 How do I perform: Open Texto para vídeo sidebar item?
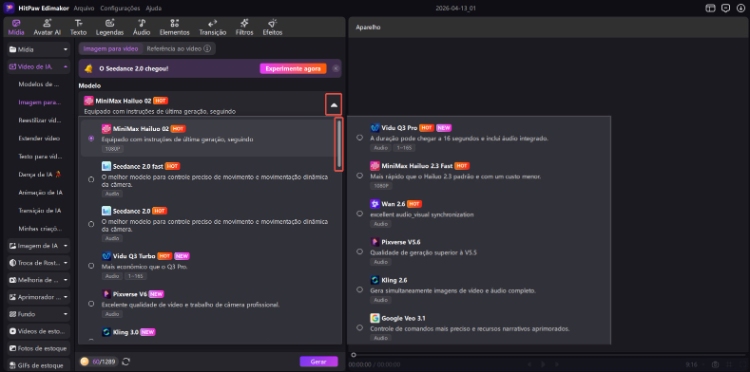pos(40,156)
